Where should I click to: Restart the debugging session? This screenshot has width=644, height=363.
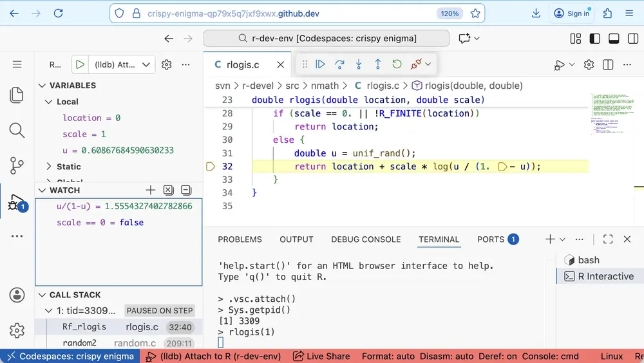397,64
